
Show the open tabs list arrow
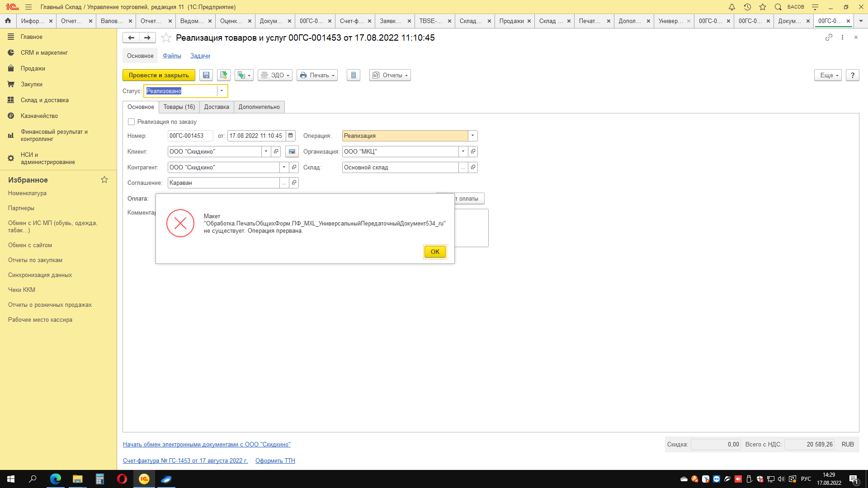tap(861, 21)
